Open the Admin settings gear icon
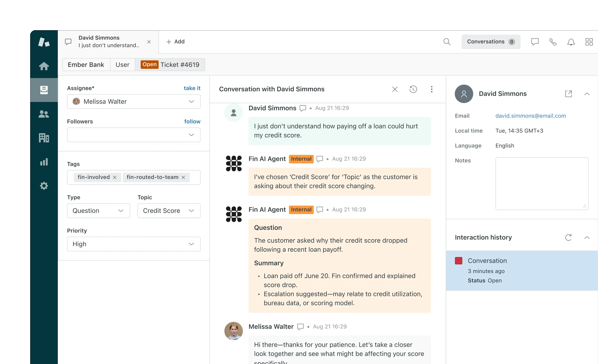The image size is (598, 364). [x=44, y=186]
